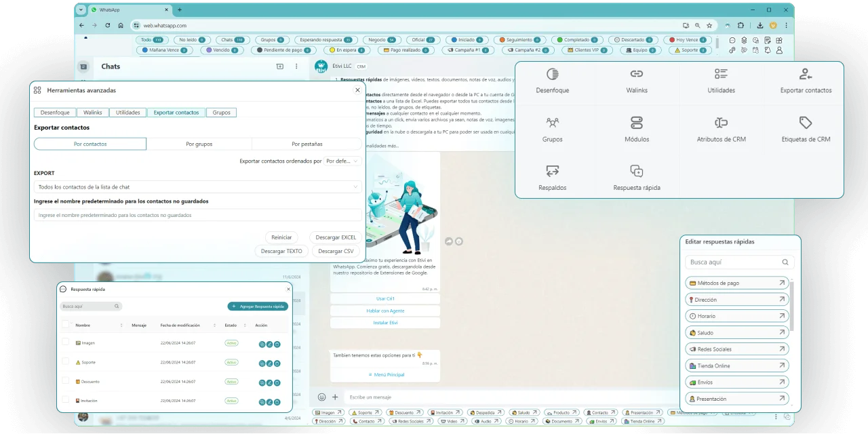This screenshot has height=434, width=868.
Task: Click the emoji icon in message bar
Action: [x=321, y=397]
